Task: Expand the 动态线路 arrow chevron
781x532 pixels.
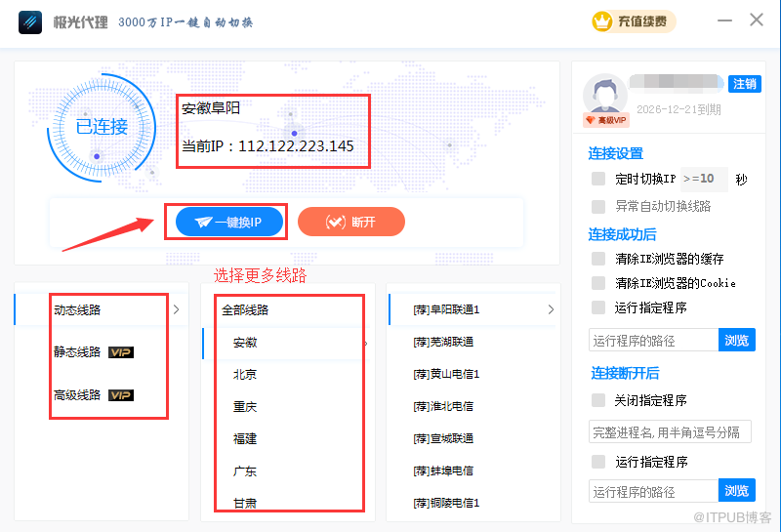Action: tap(176, 309)
